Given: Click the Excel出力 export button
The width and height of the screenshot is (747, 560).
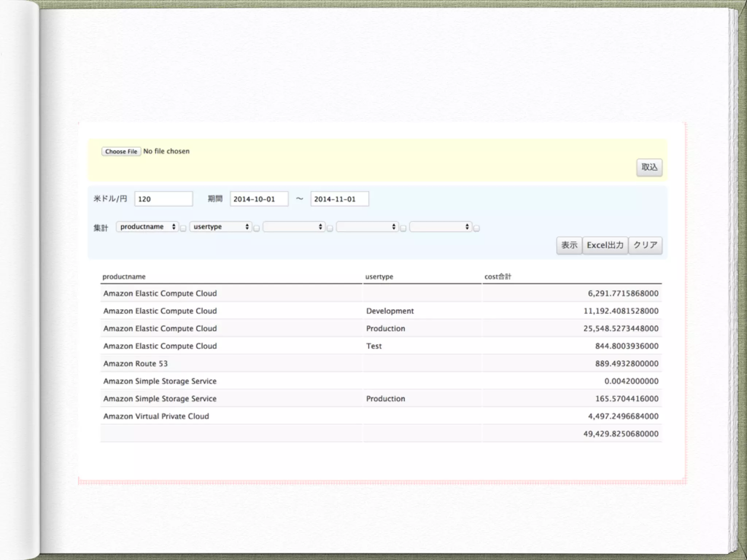Looking at the screenshot, I should pyautogui.click(x=605, y=245).
